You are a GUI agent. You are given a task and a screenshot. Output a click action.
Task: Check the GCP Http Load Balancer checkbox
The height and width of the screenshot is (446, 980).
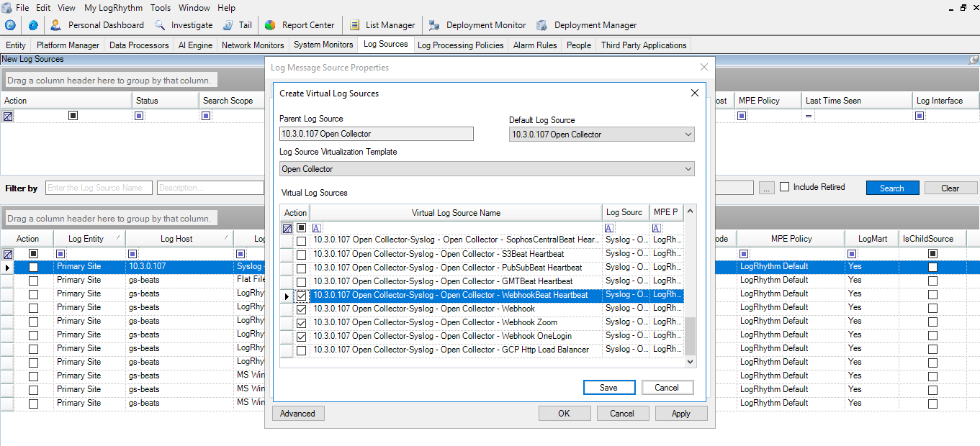pos(301,350)
